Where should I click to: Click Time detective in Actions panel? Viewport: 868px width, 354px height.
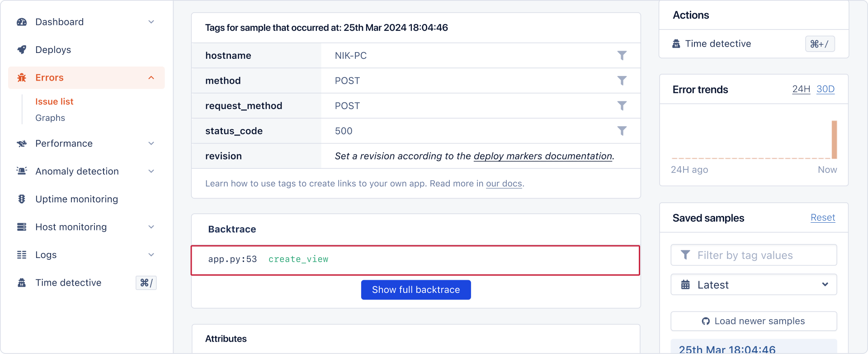click(718, 44)
